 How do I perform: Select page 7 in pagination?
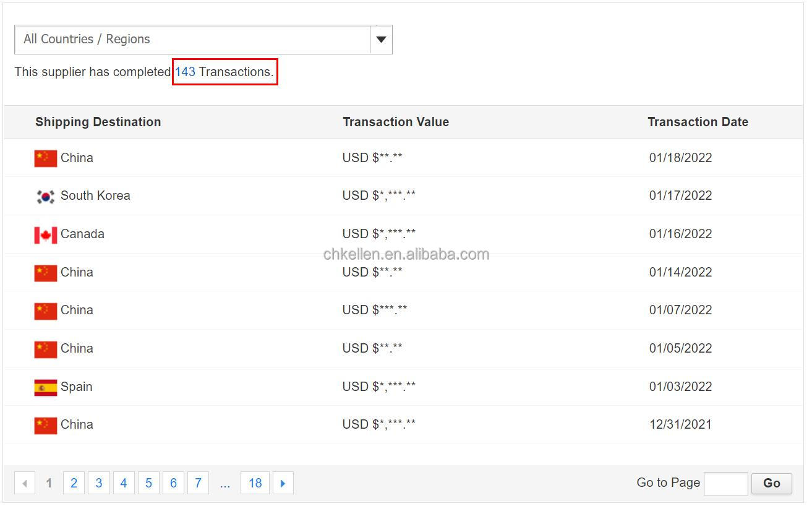coord(198,483)
